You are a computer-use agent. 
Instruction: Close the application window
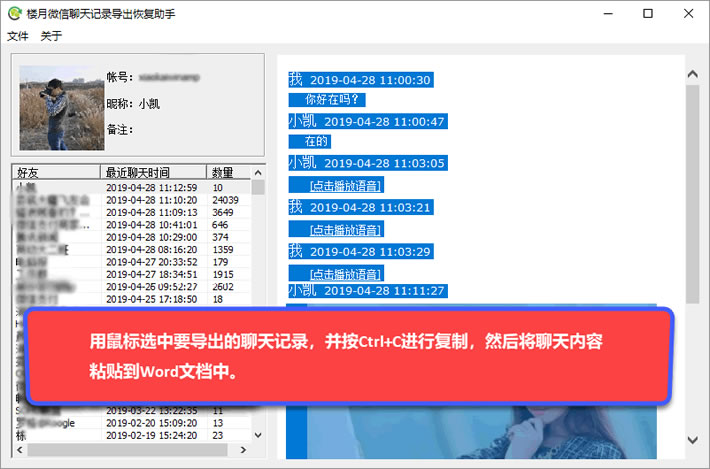pyautogui.click(x=688, y=14)
